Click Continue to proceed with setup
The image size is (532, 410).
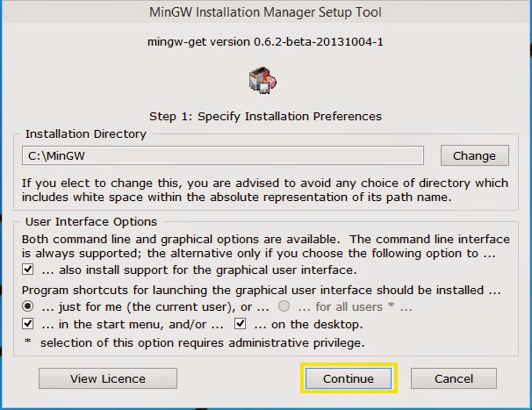pyautogui.click(x=349, y=378)
